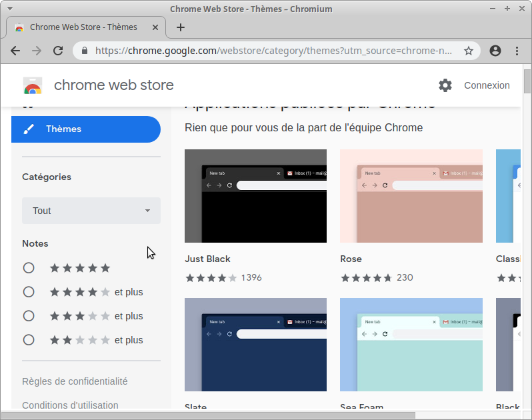
Task: Click the Chrome Web Store logo icon
Action: 33,85
